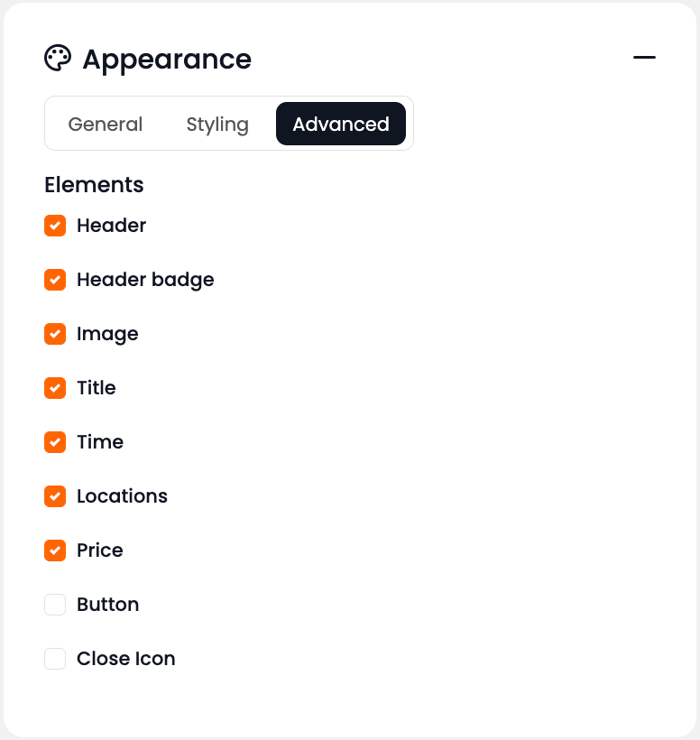Image resolution: width=700 pixels, height=740 pixels.
Task: Click the "Header badge" label text
Action: (145, 280)
